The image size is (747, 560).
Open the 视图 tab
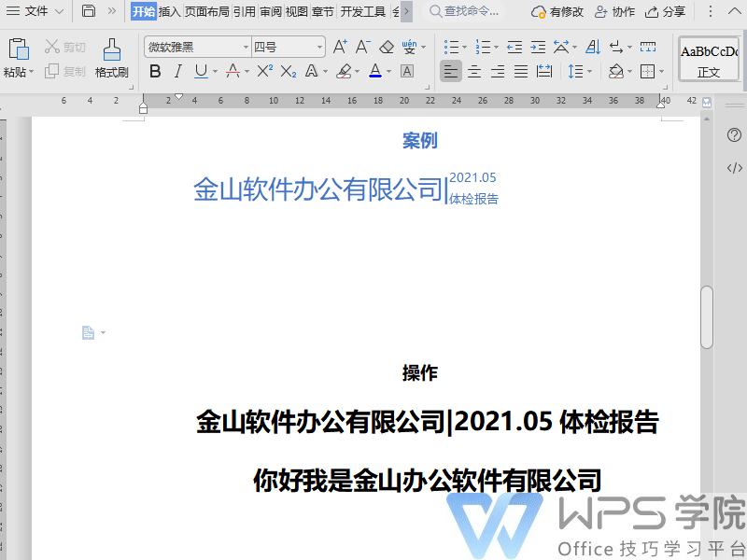point(296,11)
